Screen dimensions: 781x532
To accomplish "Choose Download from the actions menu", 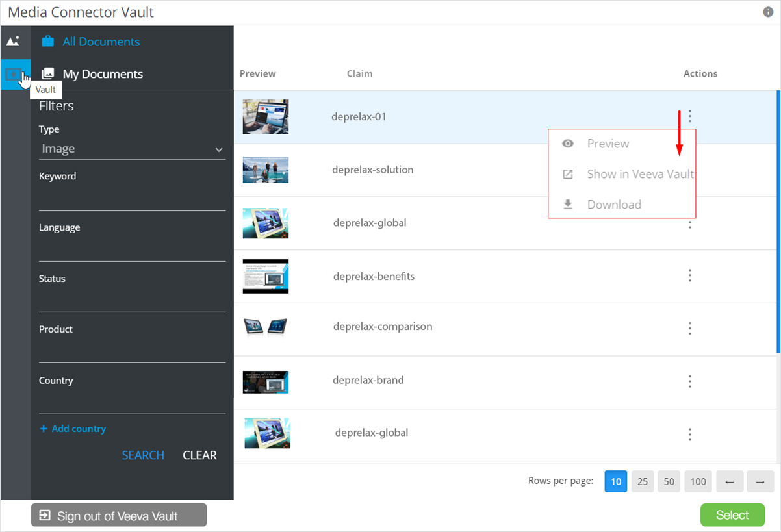I will click(613, 205).
